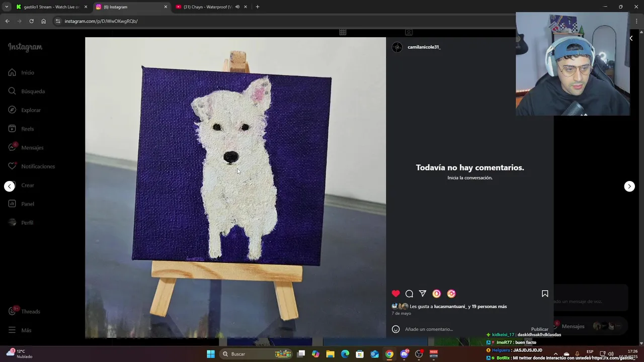Click the Instagram logo
Screen dimensions: 644x362
coord(25,47)
